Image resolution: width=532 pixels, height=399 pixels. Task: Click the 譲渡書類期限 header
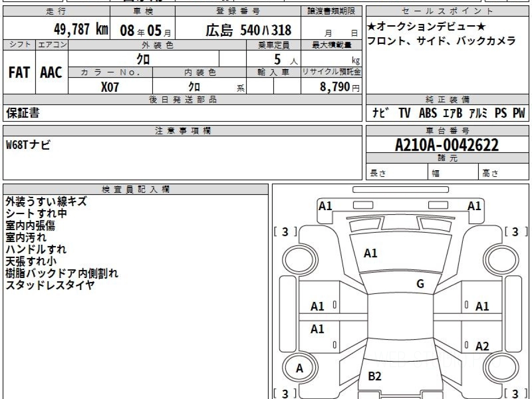point(332,12)
